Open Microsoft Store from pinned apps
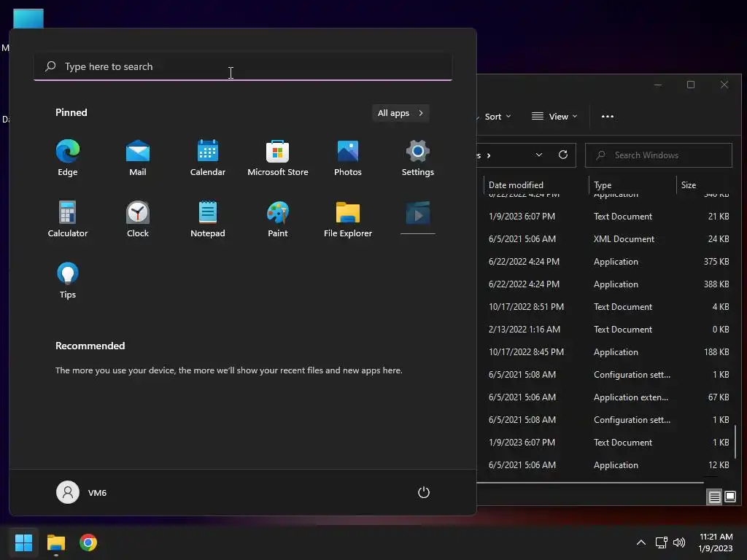Image resolution: width=747 pixels, height=560 pixels. click(278, 158)
